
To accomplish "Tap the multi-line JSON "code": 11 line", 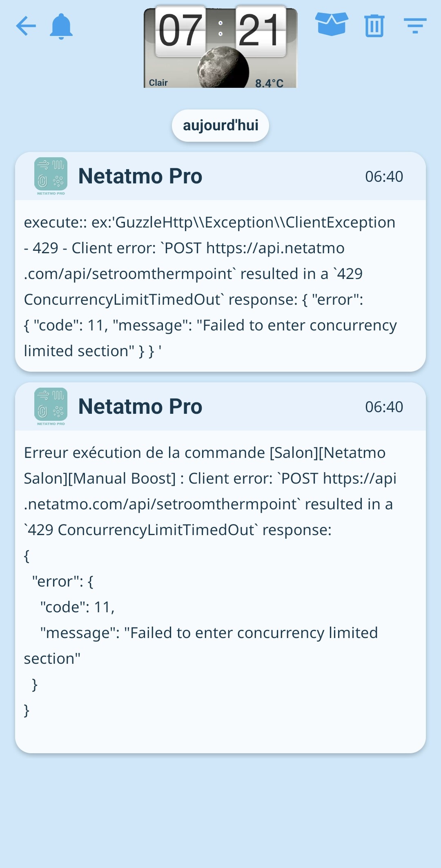I will click(77, 607).
